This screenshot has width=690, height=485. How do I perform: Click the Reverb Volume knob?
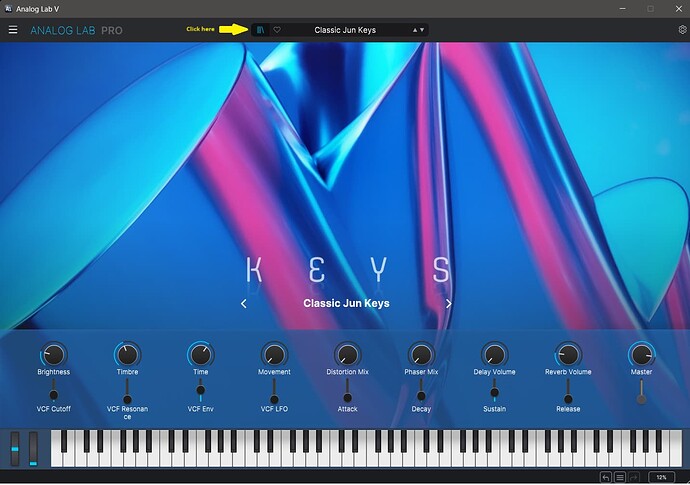coord(568,355)
